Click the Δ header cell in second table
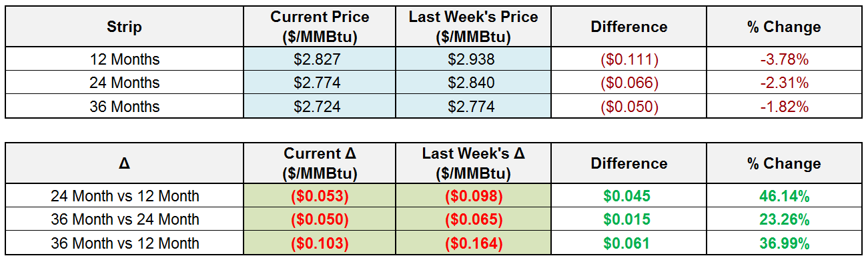 (125, 163)
